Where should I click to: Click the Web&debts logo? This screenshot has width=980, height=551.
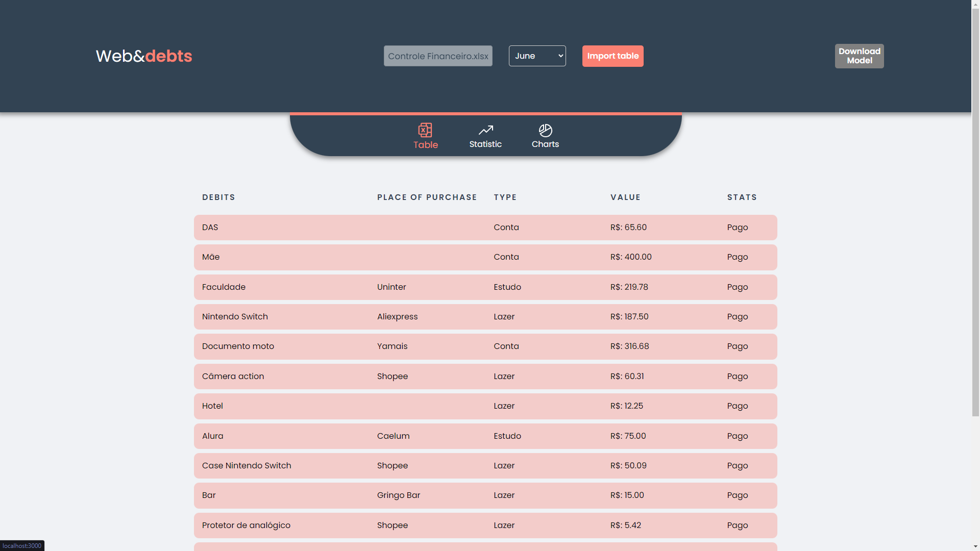143,56
